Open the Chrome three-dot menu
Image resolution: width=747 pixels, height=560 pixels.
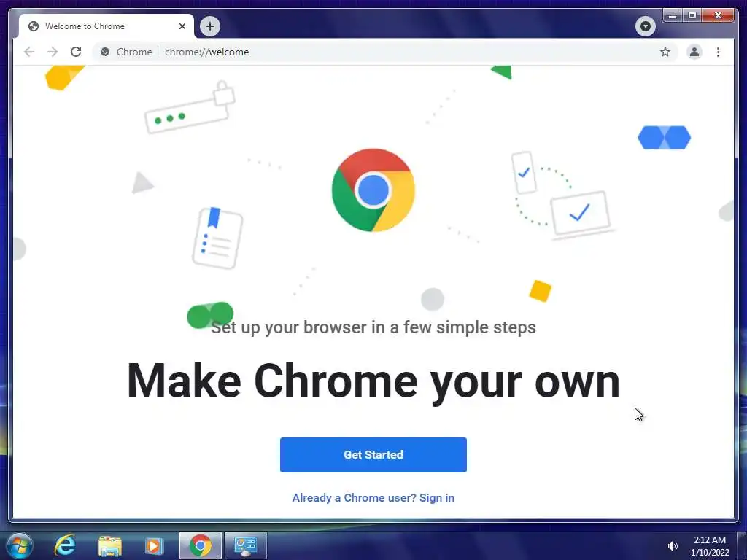tap(718, 52)
